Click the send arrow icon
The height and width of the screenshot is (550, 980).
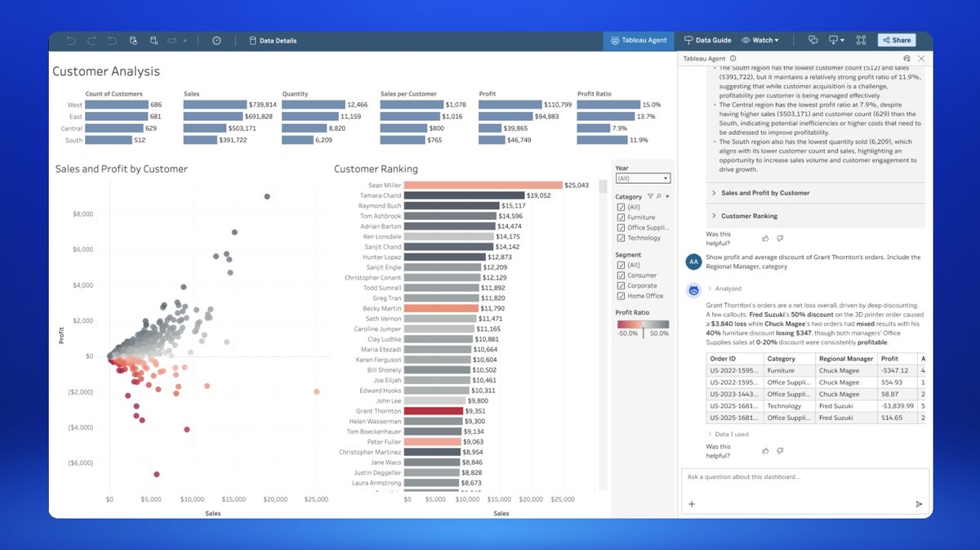click(x=919, y=504)
